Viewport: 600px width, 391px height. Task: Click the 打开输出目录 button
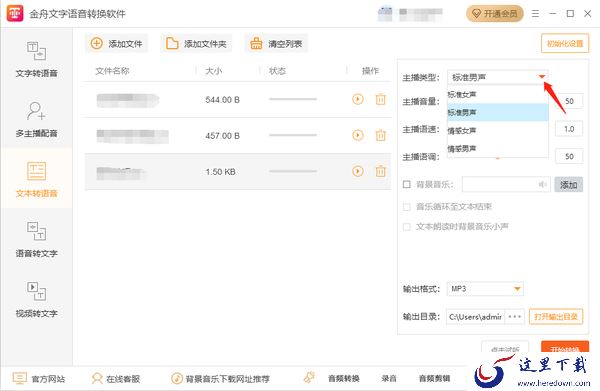pos(556,317)
